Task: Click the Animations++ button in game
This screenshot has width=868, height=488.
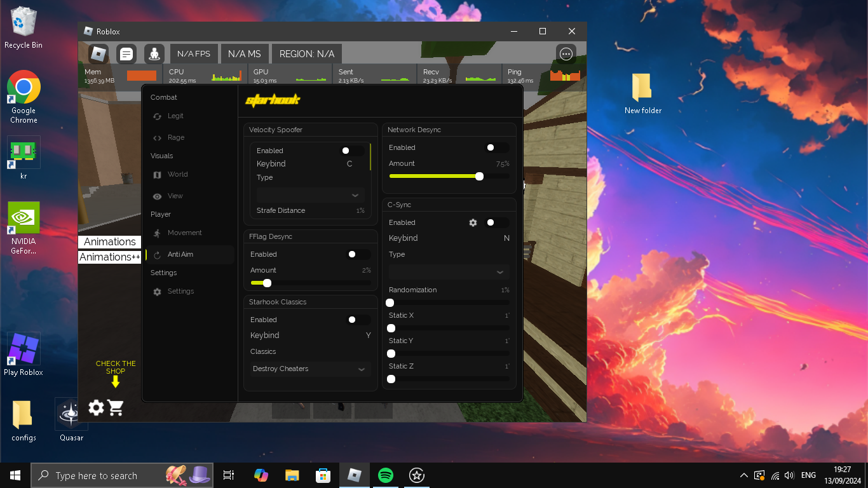Action: click(x=109, y=257)
